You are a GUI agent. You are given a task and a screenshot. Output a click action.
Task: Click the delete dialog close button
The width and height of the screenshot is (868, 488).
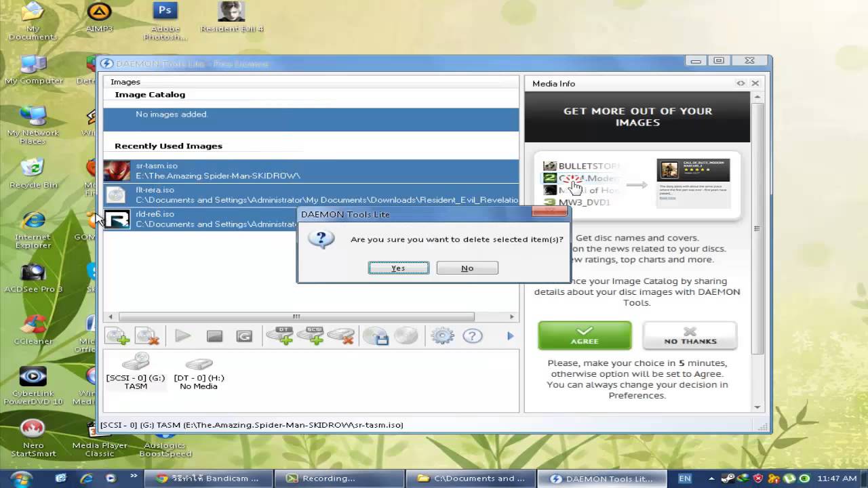tap(550, 212)
